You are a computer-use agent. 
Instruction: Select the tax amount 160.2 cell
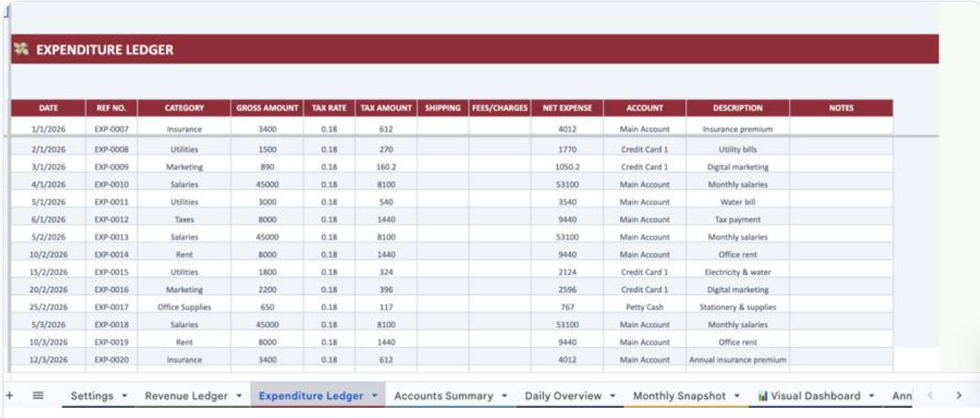(x=386, y=167)
